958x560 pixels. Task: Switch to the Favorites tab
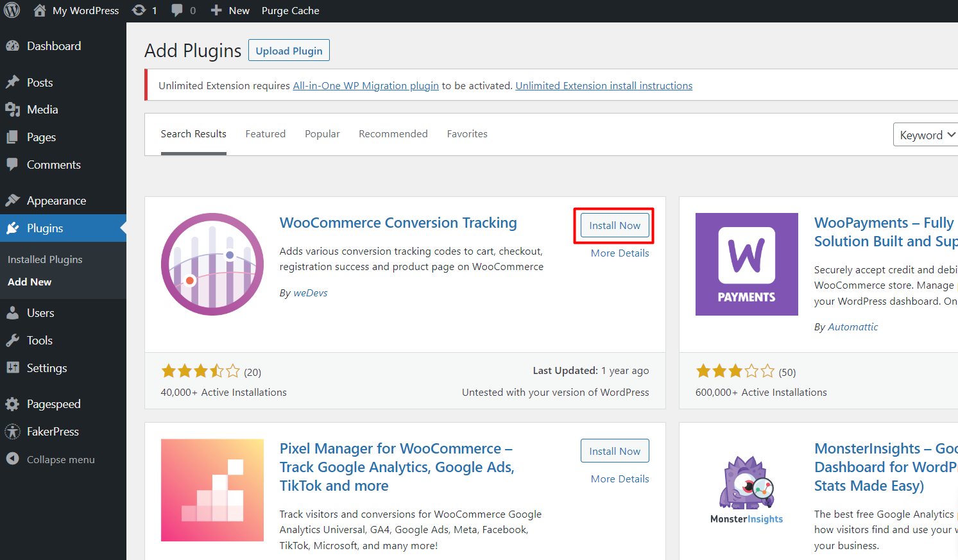[467, 134]
